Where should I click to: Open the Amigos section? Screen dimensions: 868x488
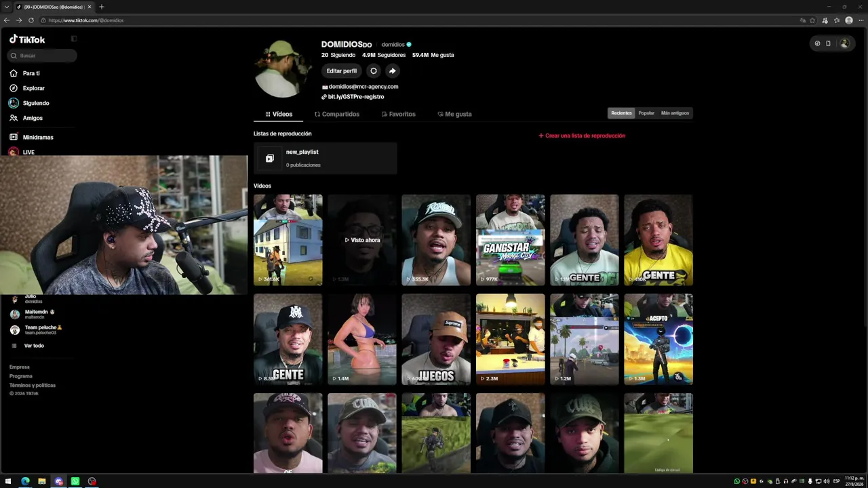(26, 118)
